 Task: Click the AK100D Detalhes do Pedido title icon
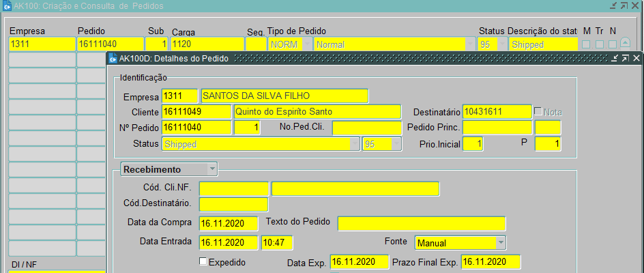113,59
